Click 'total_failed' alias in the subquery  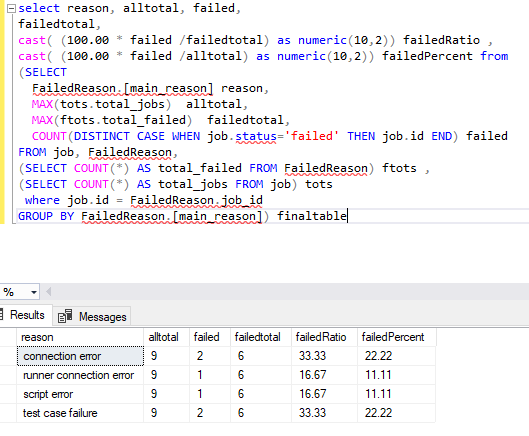click(x=200, y=168)
